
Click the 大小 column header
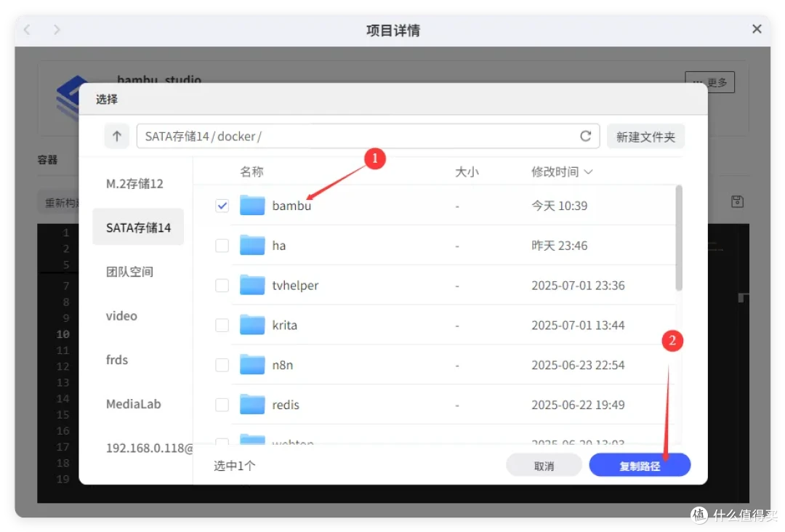(x=467, y=172)
